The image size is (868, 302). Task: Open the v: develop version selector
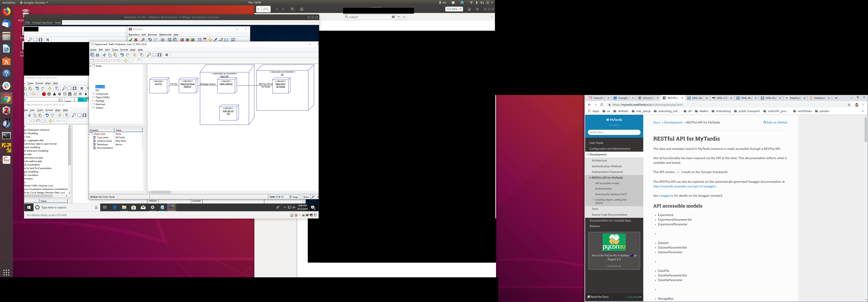point(634,297)
